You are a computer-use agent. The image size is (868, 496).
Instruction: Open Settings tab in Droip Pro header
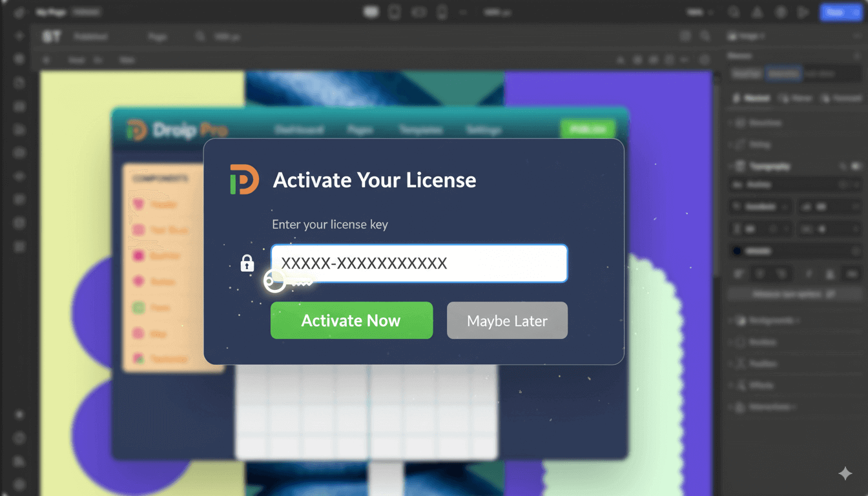click(x=484, y=130)
